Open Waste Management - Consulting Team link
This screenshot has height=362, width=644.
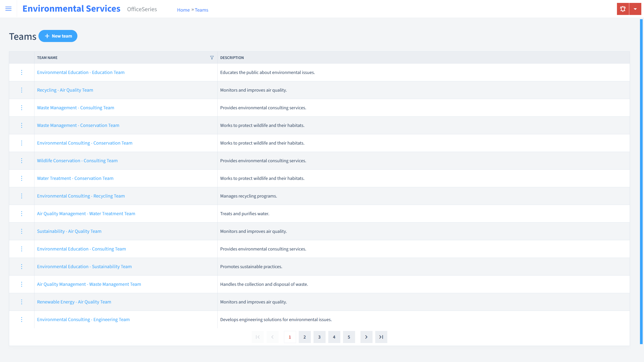point(76,108)
